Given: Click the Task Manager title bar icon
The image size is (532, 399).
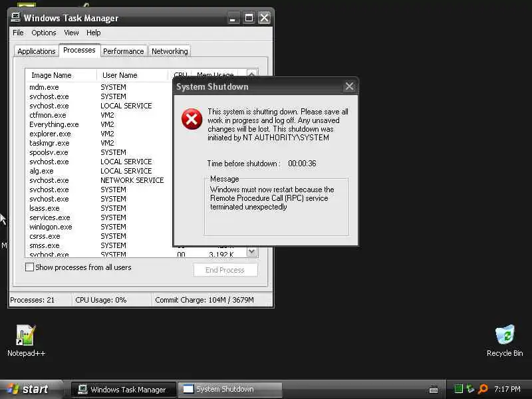Looking at the screenshot, I should 15,17.
